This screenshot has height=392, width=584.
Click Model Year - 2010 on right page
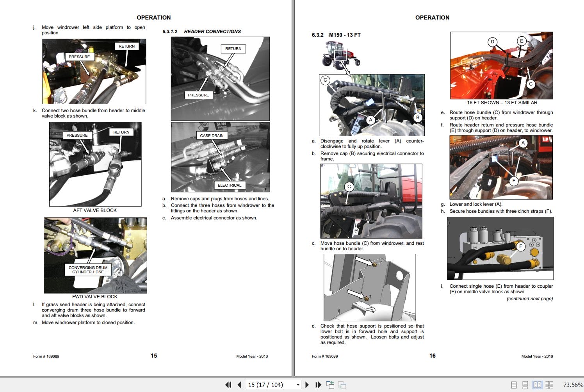coord(537,356)
